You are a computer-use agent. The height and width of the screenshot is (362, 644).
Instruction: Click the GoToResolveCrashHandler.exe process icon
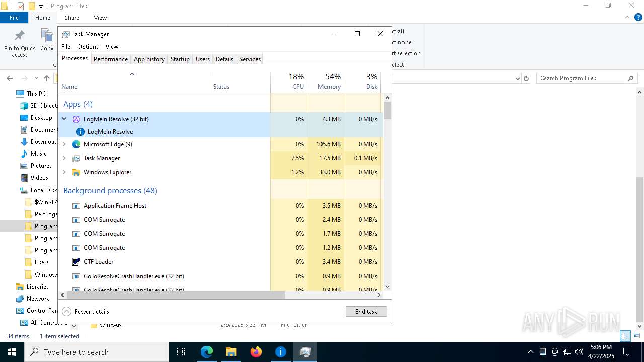point(76,276)
